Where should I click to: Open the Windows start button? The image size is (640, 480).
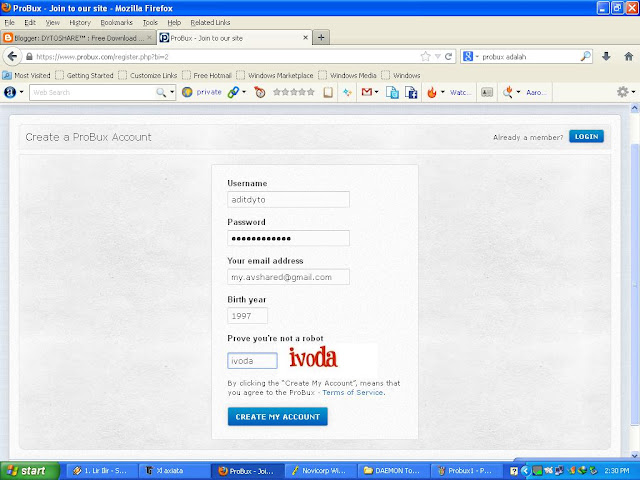[x=30, y=471]
